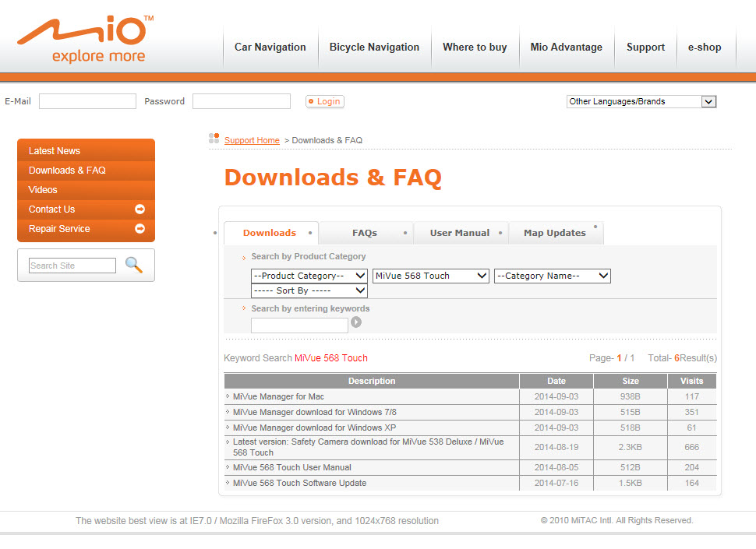The width and height of the screenshot is (756, 549).
Task: Switch to the Downloads tab
Action: tap(270, 233)
